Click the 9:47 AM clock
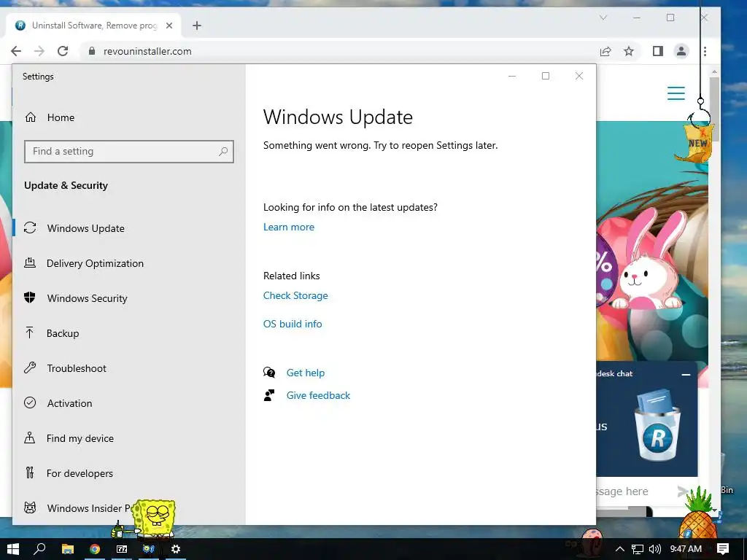This screenshot has width=747, height=560. click(x=686, y=549)
